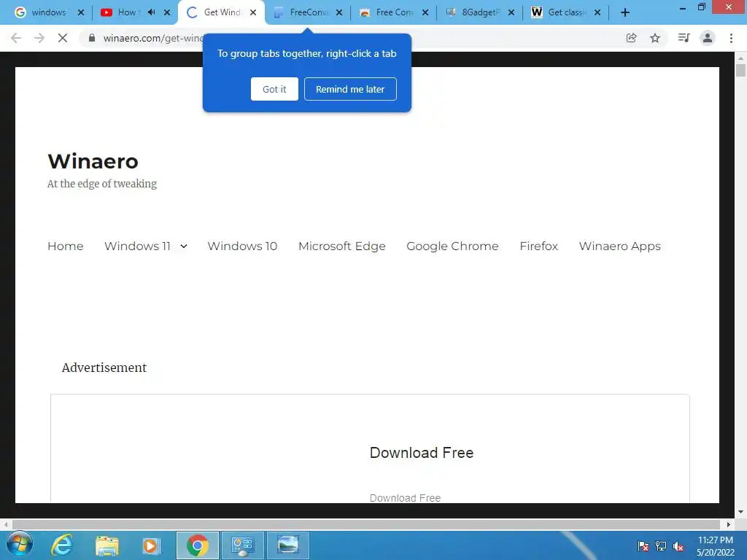This screenshot has width=747, height=560.
Task: Click the vertical scrollbar up arrow
Action: [x=740, y=58]
